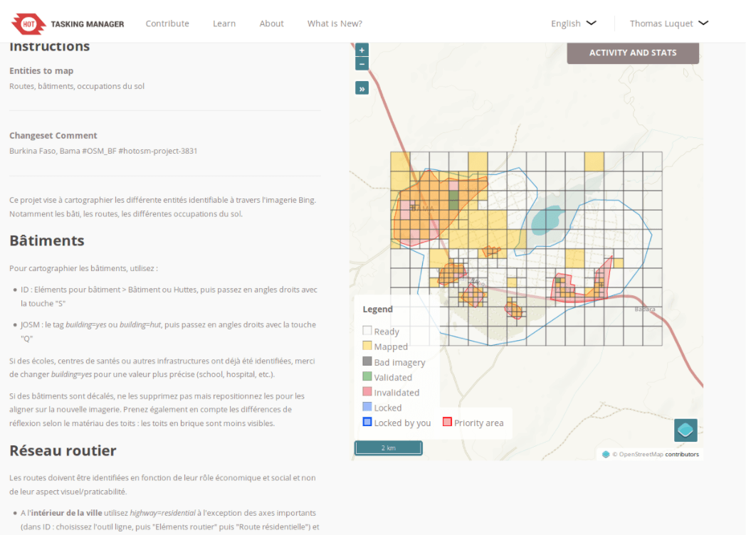
Task: Open the English language dropdown
Action: [x=573, y=23]
